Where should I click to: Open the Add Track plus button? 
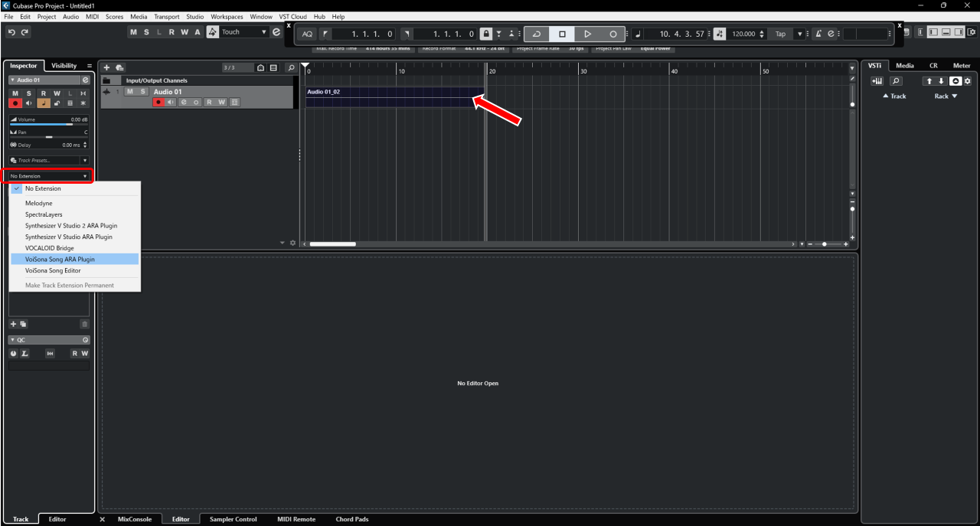click(x=106, y=68)
